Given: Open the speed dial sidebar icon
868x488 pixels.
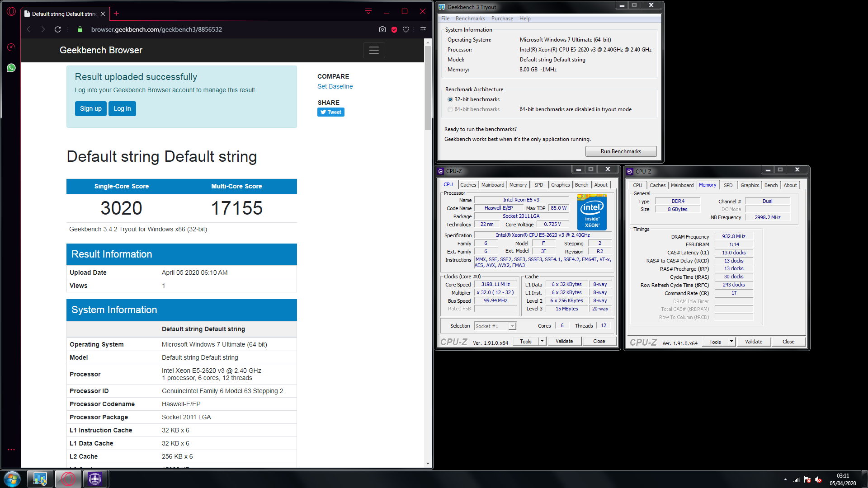Looking at the screenshot, I should [11, 47].
